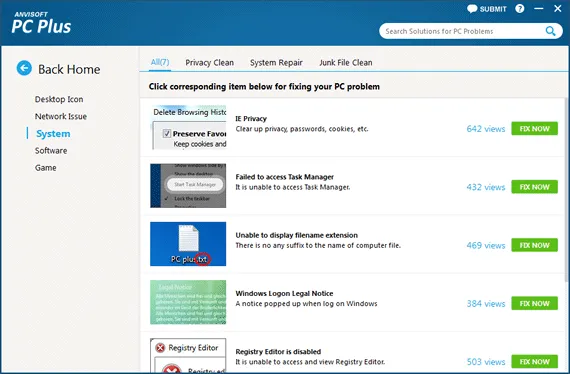Switch to the All(7) tab

click(x=160, y=62)
